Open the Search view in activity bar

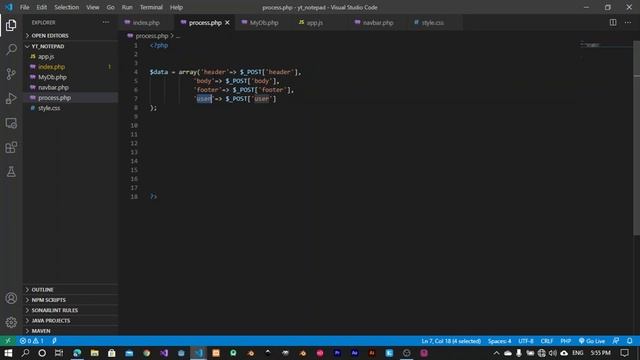pos(11,49)
